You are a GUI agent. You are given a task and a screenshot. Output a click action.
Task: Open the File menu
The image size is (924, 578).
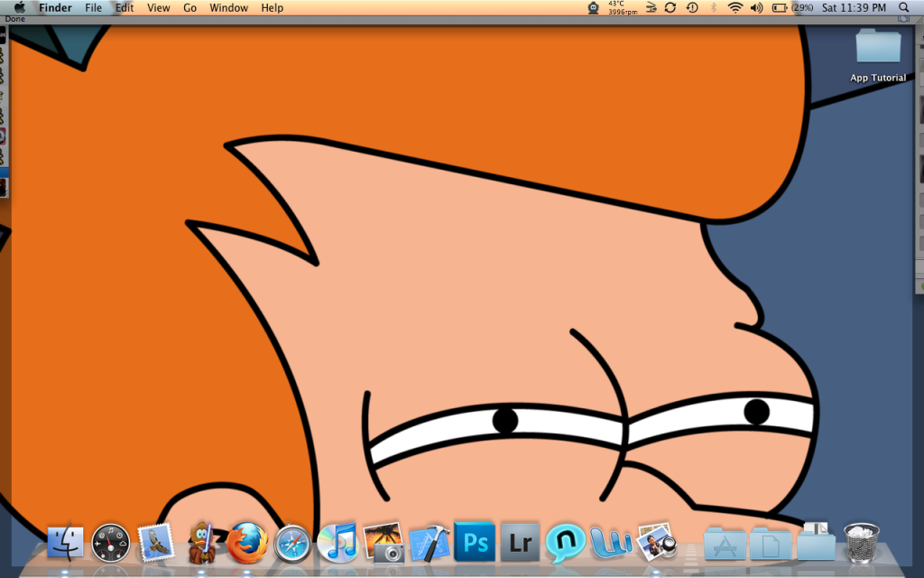click(x=93, y=7)
